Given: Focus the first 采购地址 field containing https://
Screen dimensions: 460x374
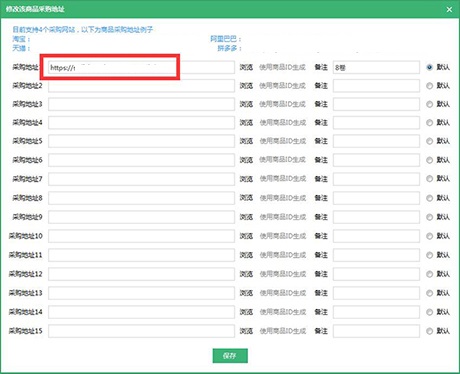Looking at the screenshot, I should pos(141,67).
